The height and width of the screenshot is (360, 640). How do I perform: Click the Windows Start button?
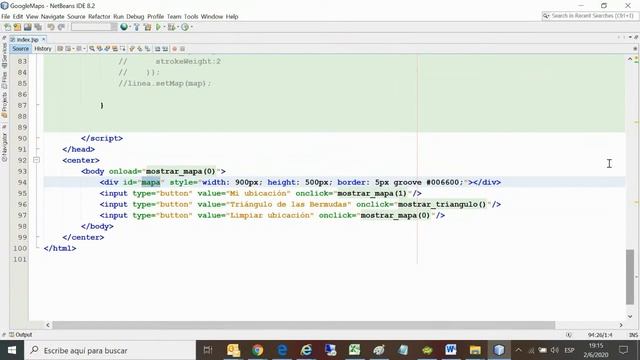pos(12,350)
